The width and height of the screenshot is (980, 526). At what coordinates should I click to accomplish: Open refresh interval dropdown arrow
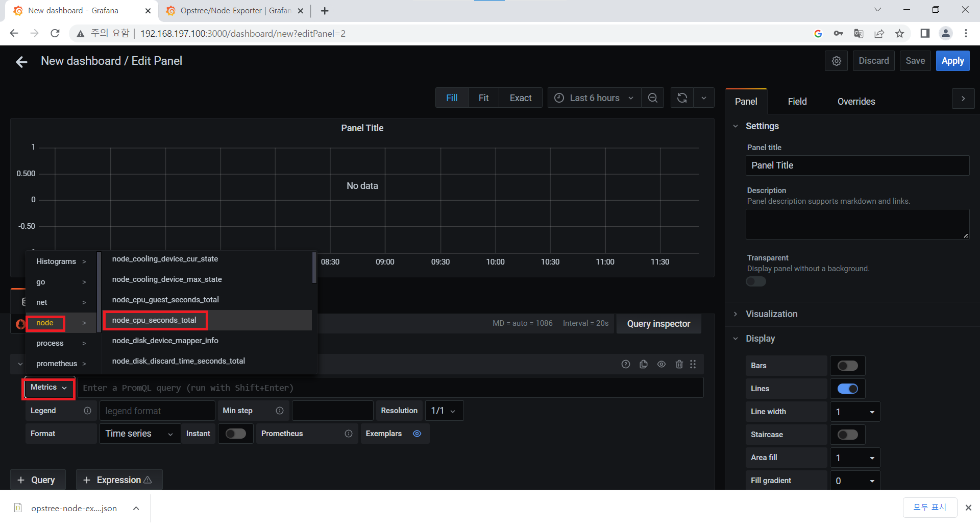click(x=704, y=98)
